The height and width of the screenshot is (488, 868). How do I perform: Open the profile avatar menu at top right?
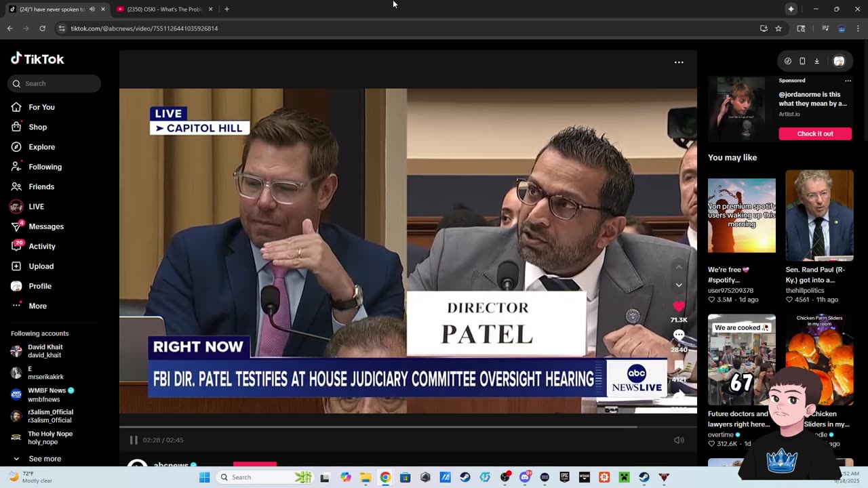[x=839, y=61]
